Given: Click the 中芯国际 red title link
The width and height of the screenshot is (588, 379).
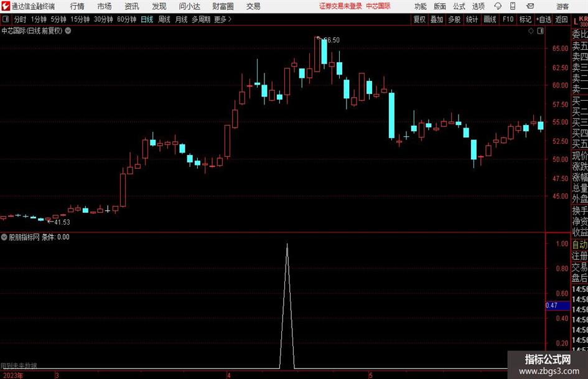Looking at the screenshot, I should click(x=378, y=6).
